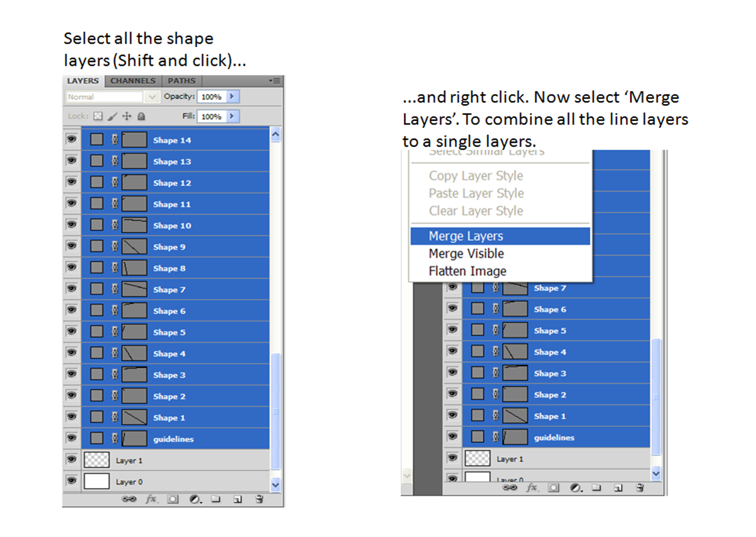Choose Merge Layers from context menu

tap(466, 236)
